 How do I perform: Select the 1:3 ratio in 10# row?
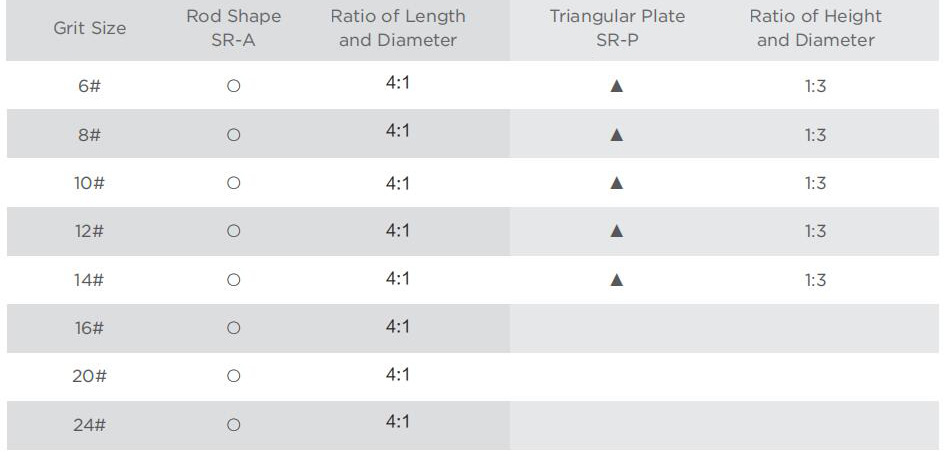tap(815, 183)
